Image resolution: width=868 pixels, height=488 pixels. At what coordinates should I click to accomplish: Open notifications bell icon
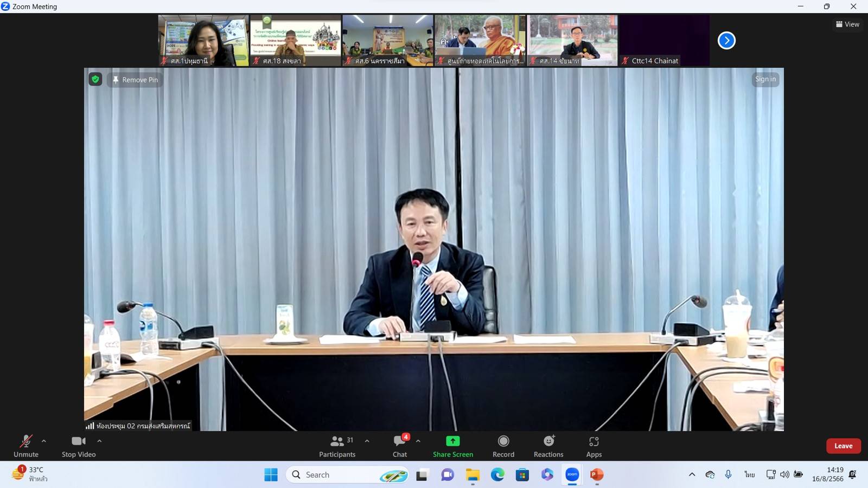pyautogui.click(x=853, y=474)
